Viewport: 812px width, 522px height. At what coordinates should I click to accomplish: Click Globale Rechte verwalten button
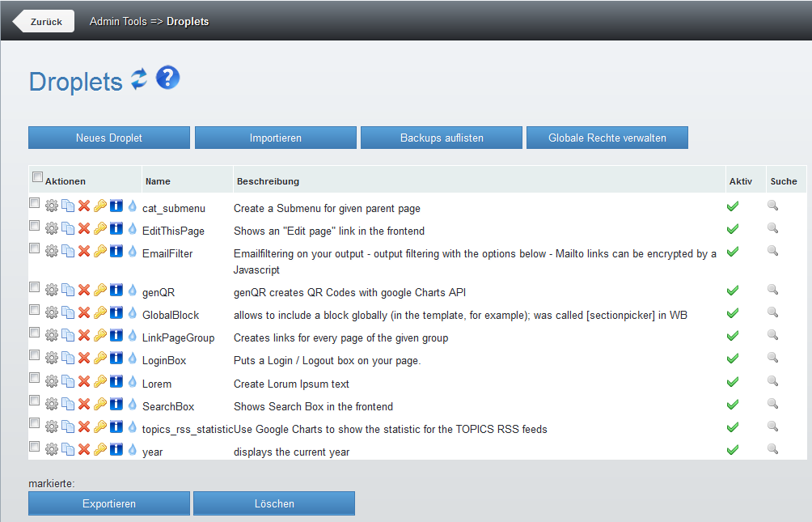(x=607, y=138)
